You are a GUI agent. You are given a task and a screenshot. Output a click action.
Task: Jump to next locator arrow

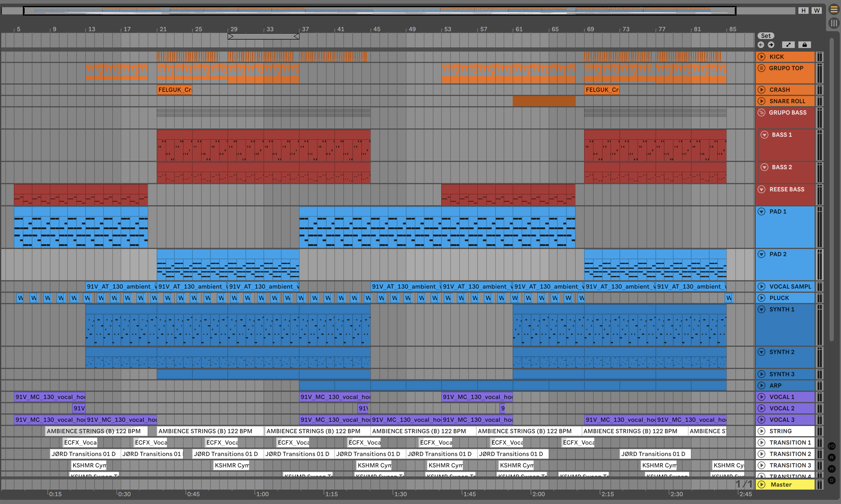pyautogui.click(x=771, y=45)
